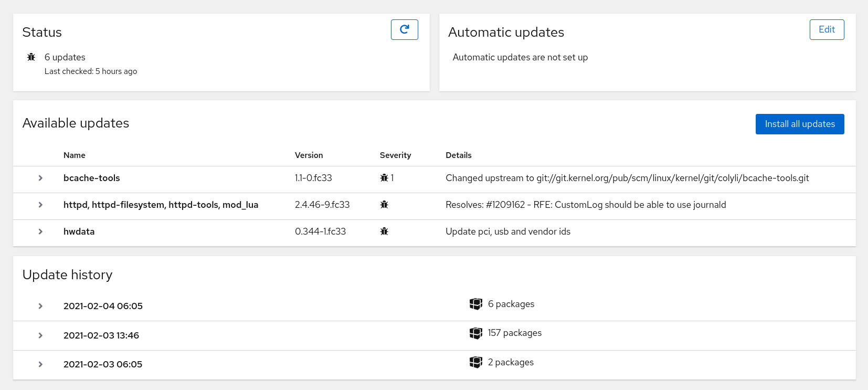This screenshot has width=868, height=390.
Task: Expand the hwdata update row
Action: coord(40,231)
